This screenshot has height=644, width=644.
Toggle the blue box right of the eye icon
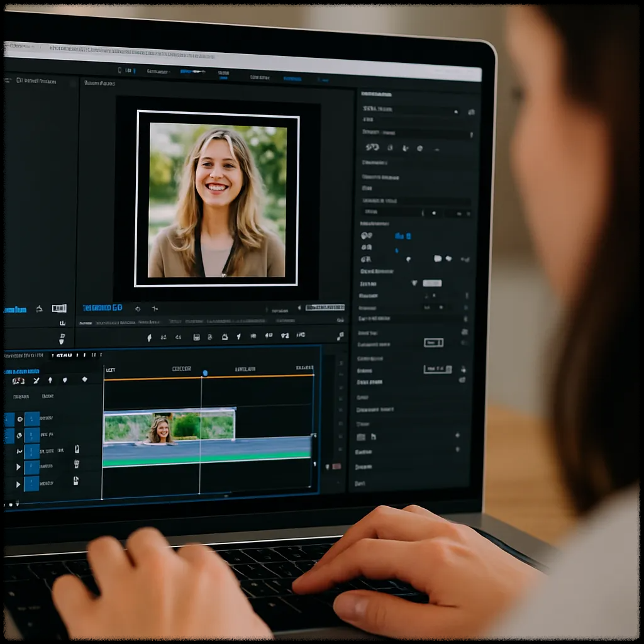32,419
